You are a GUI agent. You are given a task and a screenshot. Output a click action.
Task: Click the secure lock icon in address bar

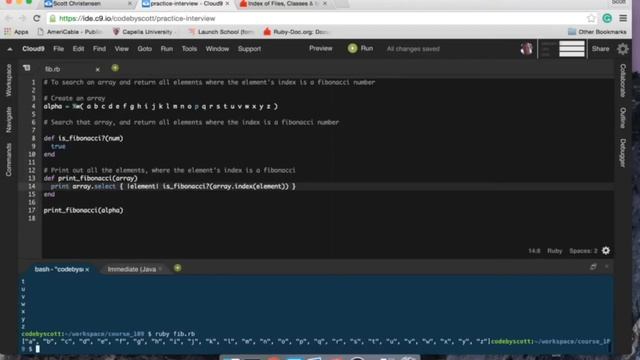point(52,18)
